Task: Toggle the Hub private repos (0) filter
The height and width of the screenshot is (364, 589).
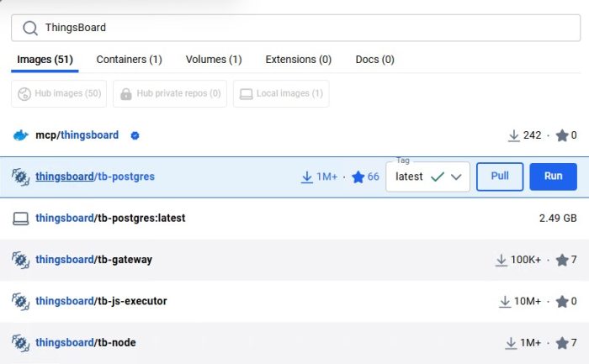Action: pyautogui.click(x=170, y=93)
